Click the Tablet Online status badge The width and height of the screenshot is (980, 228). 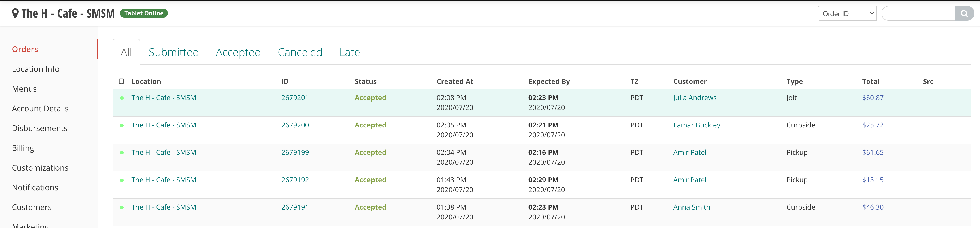tap(144, 13)
